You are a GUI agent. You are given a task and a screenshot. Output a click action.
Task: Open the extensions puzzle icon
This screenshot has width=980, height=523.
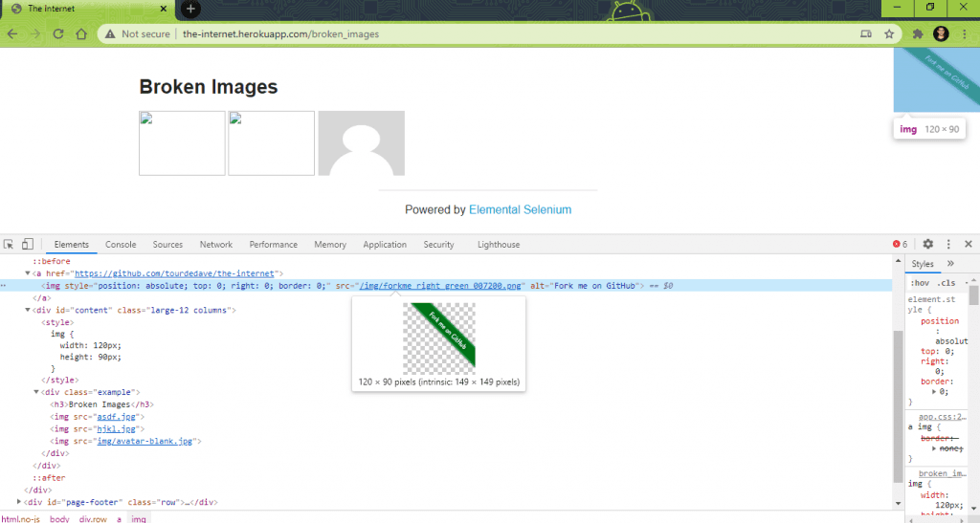point(918,33)
